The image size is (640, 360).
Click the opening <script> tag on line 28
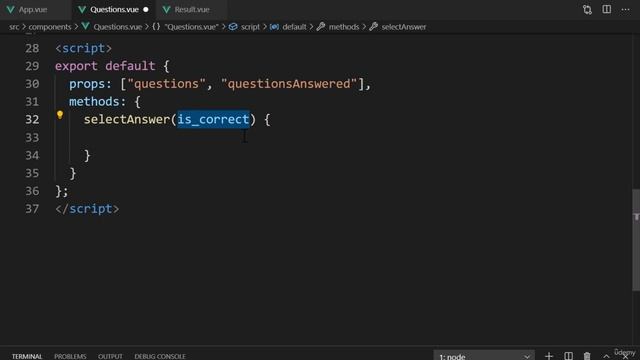(83, 48)
